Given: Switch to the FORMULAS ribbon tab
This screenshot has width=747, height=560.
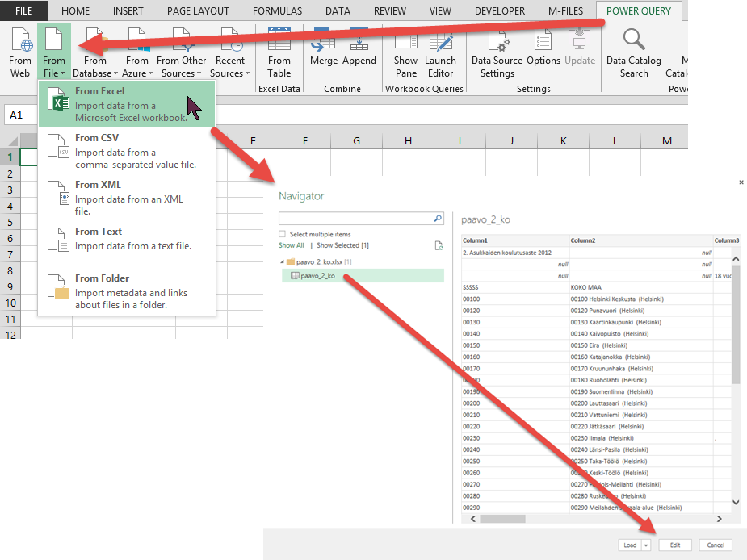Looking at the screenshot, I should [x=277, y=11].
